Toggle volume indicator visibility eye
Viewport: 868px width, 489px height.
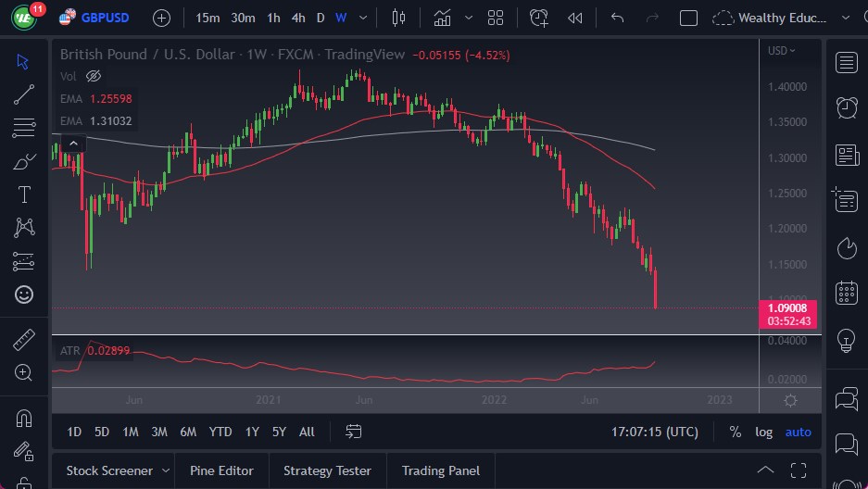coord(93,76)
